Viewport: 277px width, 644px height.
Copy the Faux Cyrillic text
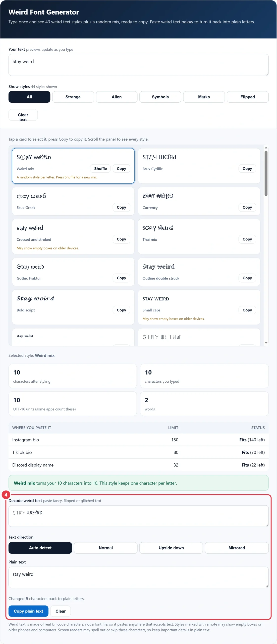[x=247, y=169]
